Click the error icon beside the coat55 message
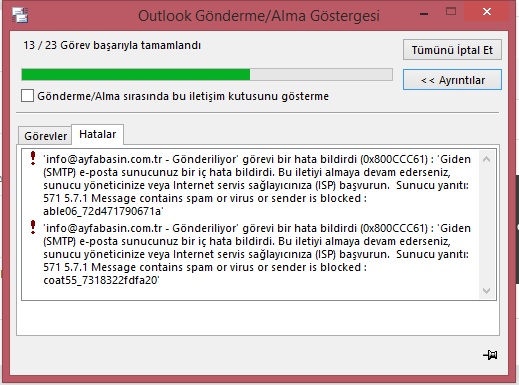 click(x=33, y=227)
